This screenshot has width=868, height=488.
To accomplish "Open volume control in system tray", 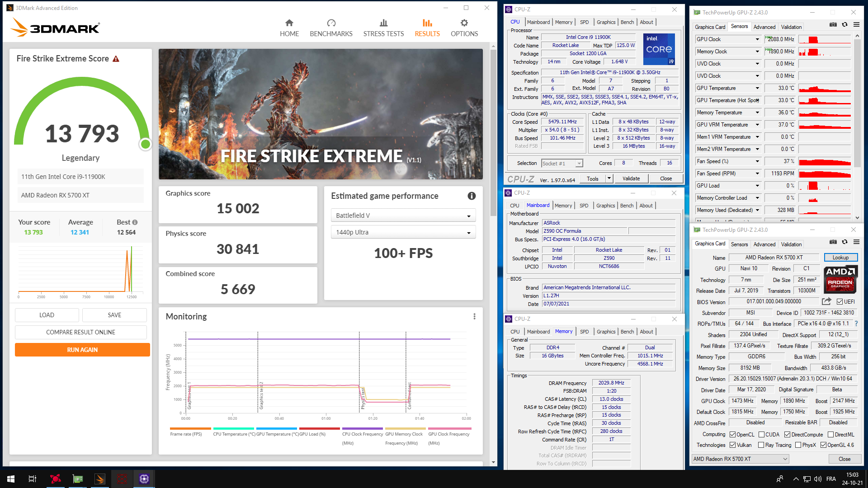I will click(x=817, y=479).
